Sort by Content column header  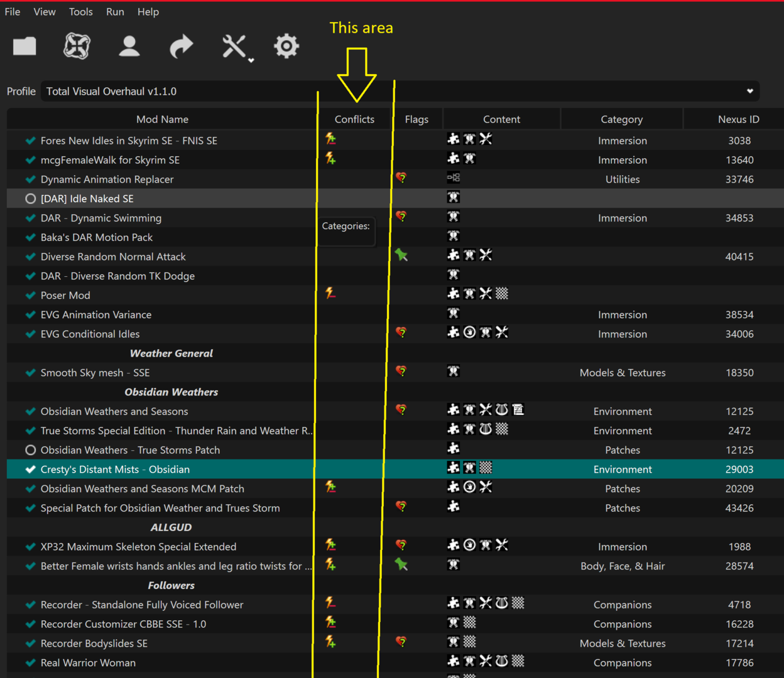[501, 119]
